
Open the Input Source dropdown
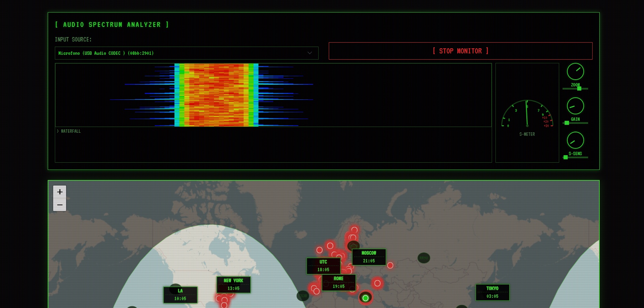coord(186,53)
